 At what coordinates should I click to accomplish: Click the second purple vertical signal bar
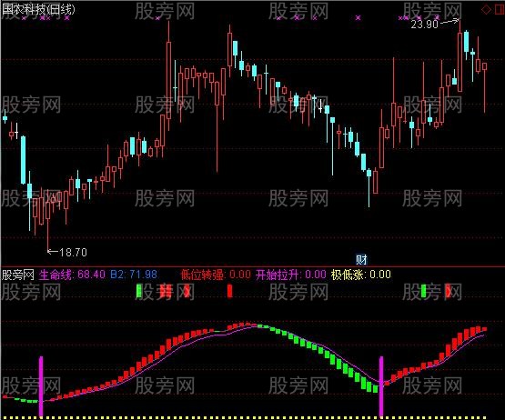click(x=381, y=386)
